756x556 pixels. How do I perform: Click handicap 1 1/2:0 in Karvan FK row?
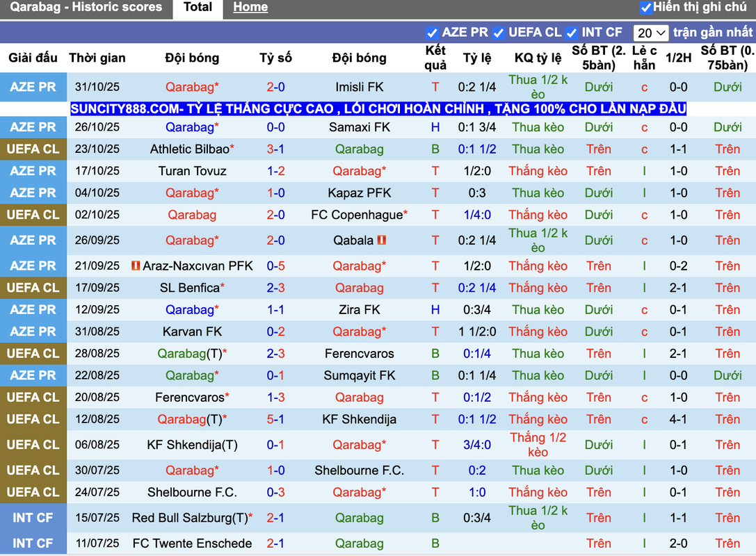click(x=477, y=332)
